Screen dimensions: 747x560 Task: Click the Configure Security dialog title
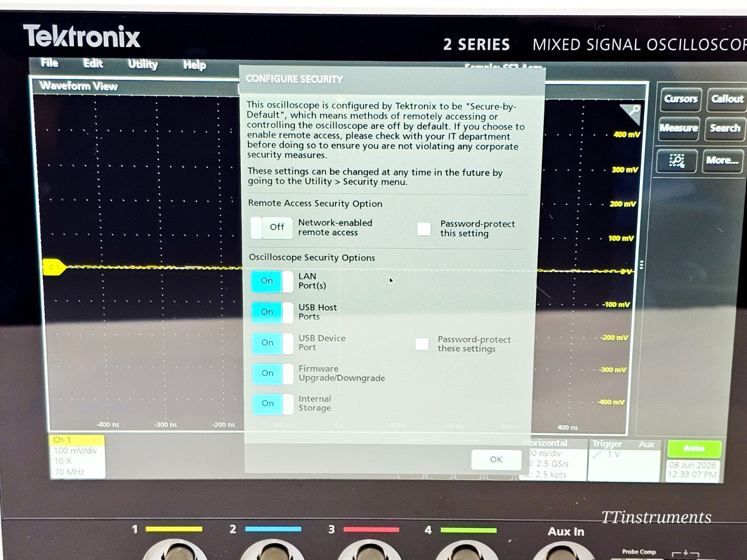(x=295, y=79)
